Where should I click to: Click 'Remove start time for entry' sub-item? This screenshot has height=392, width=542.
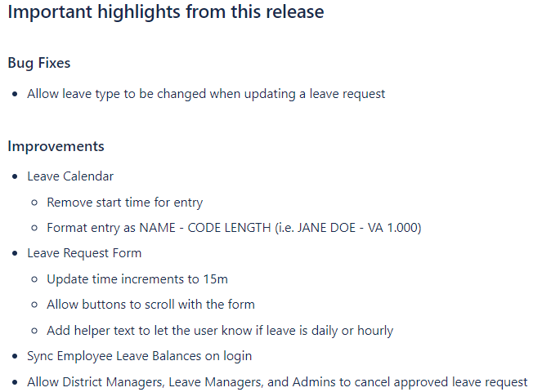coord(125,203)
